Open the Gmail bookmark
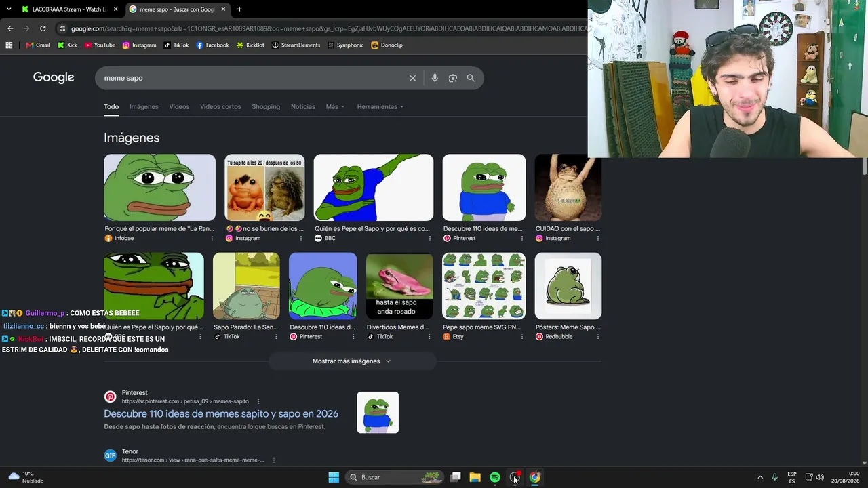The image size is (868, 488). (38, 45)
